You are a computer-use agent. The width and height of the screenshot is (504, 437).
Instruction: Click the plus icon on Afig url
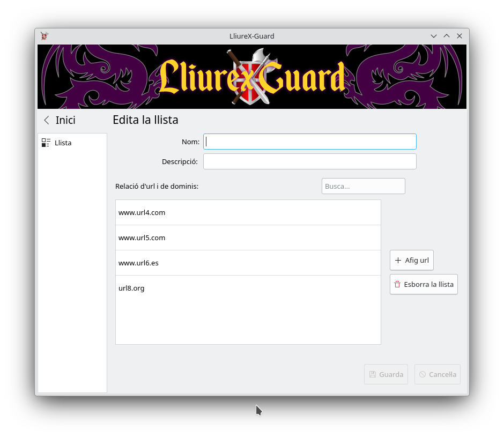tap(398, 260)
